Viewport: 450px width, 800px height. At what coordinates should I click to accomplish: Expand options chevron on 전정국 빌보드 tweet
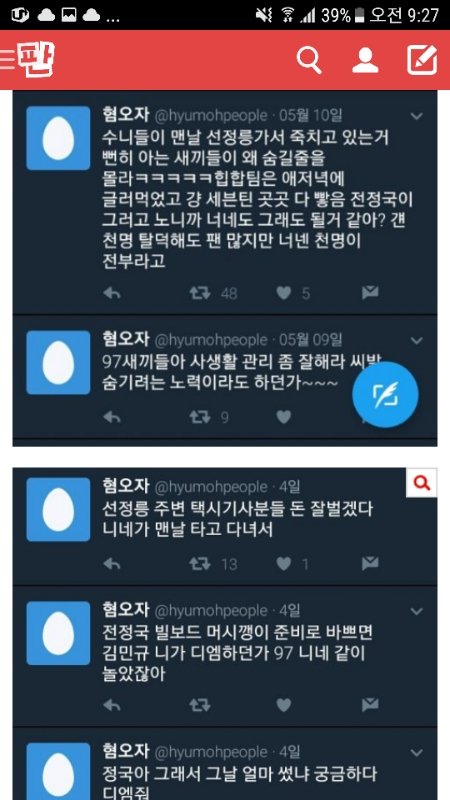[x=417, y=611]
